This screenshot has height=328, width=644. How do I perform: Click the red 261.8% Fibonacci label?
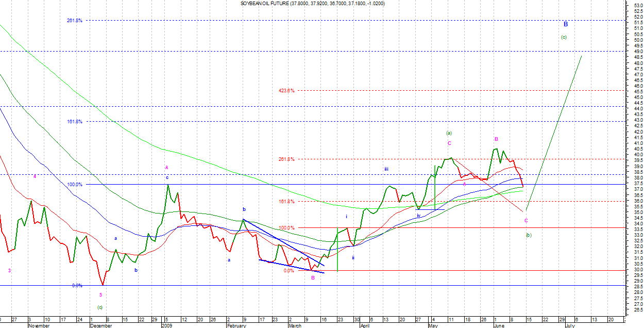pyautogui.click(x=286, y=159)
